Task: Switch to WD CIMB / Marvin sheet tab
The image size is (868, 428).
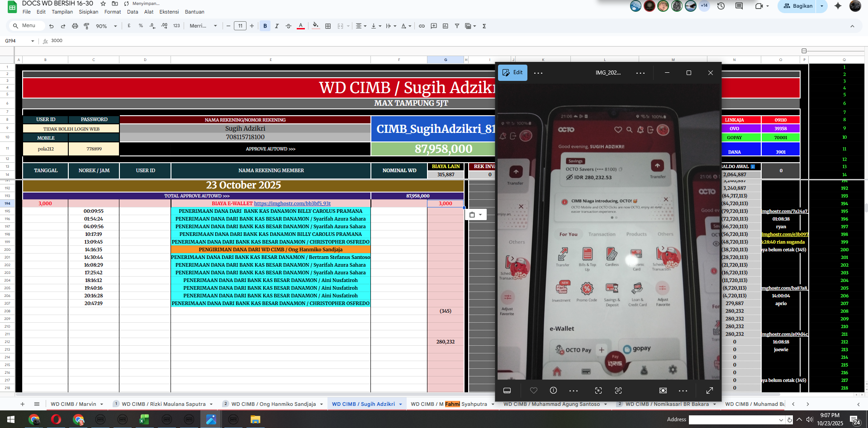Action: pos(73,404)
